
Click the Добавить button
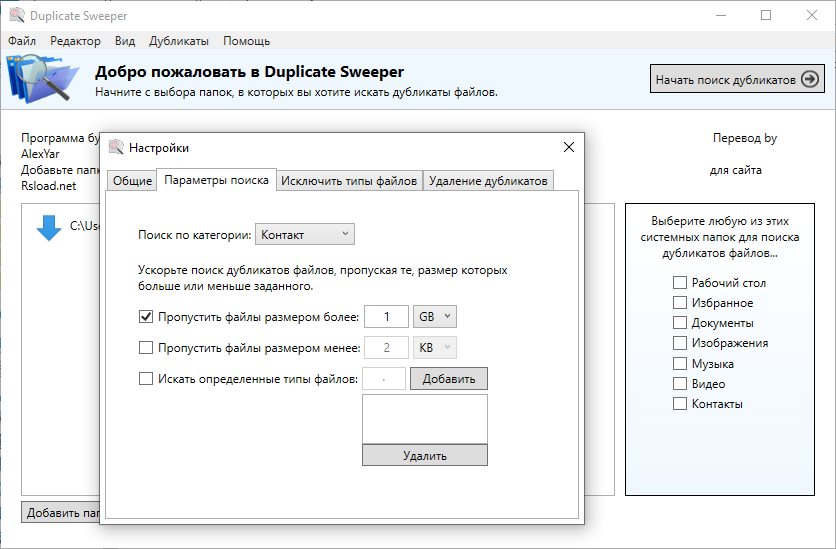(448, 378)
